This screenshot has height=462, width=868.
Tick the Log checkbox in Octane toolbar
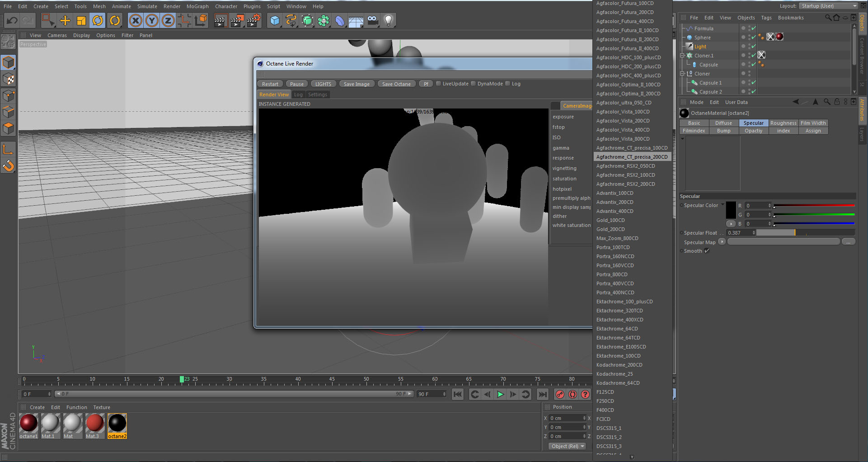click(x=507, y=84)
